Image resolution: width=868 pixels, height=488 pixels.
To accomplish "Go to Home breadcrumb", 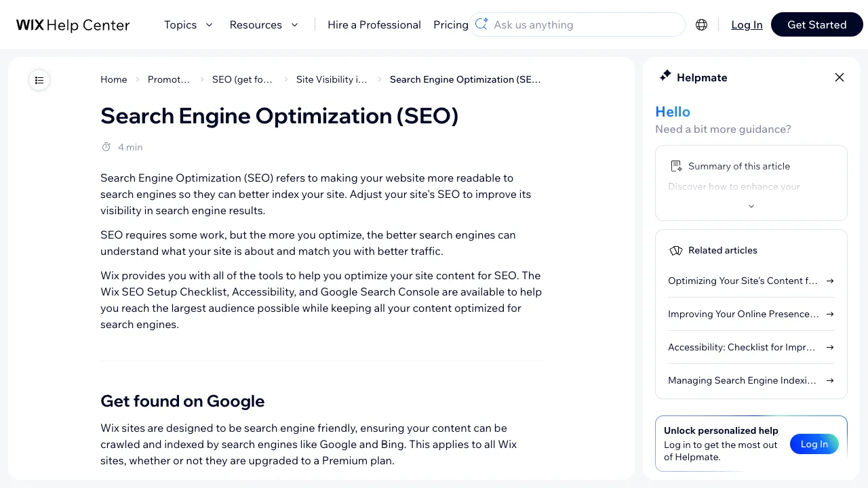I will point(114,79).
